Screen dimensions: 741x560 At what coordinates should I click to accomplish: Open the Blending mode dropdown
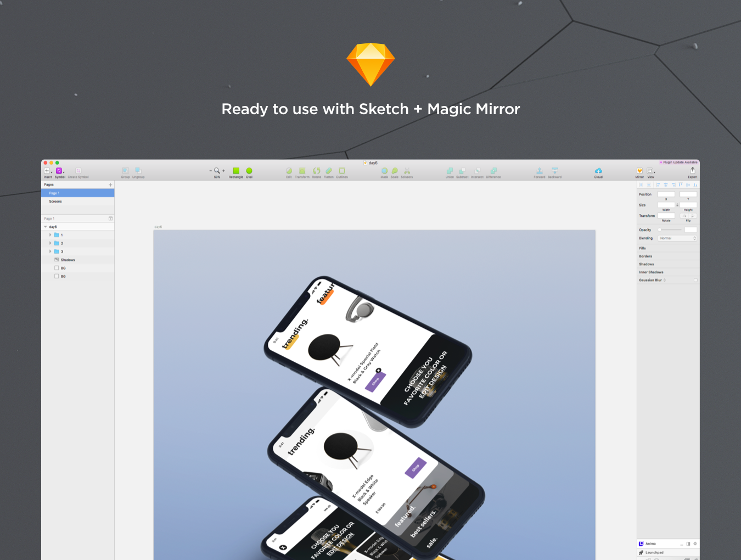(x=677, y=238)
